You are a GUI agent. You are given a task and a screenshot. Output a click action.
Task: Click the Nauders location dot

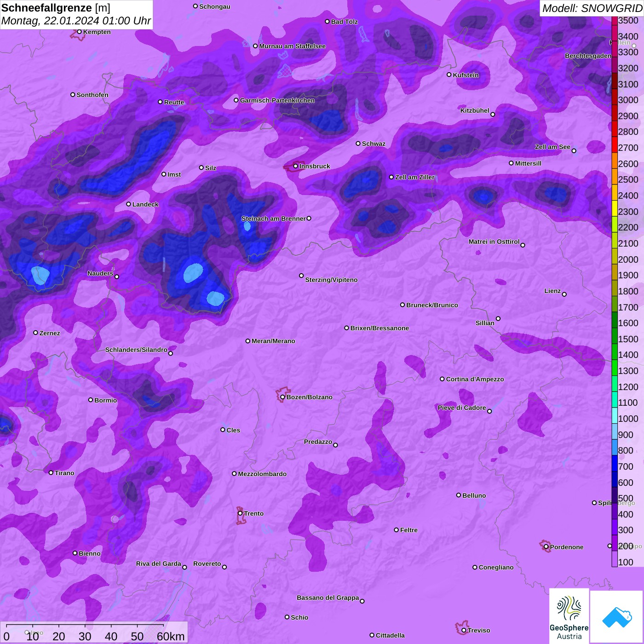(117, 277)
